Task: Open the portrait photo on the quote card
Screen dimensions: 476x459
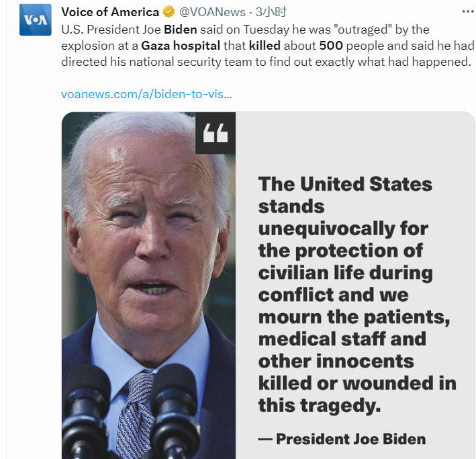Action: 149,285
